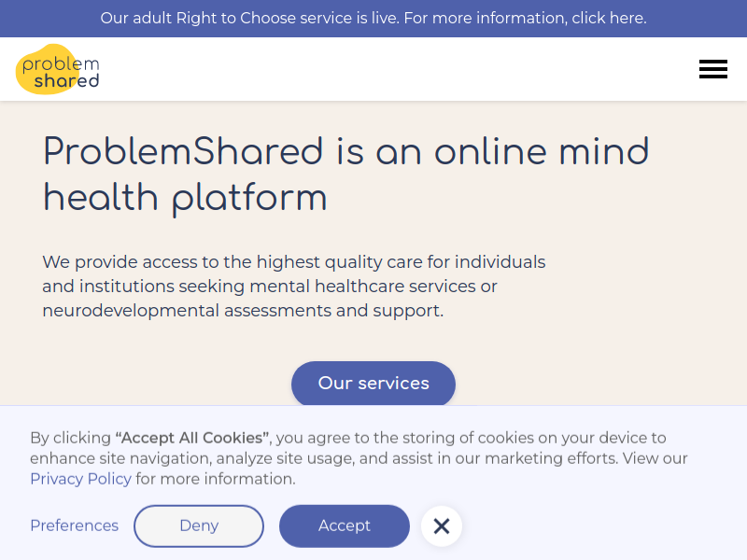Click the "ProblemShared is an online mind" heading

345,152
